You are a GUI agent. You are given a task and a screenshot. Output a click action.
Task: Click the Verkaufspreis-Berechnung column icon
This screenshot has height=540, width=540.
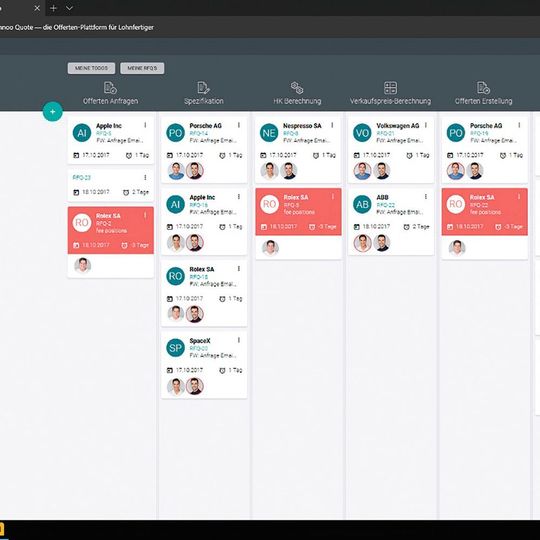[x=390, y=87]
